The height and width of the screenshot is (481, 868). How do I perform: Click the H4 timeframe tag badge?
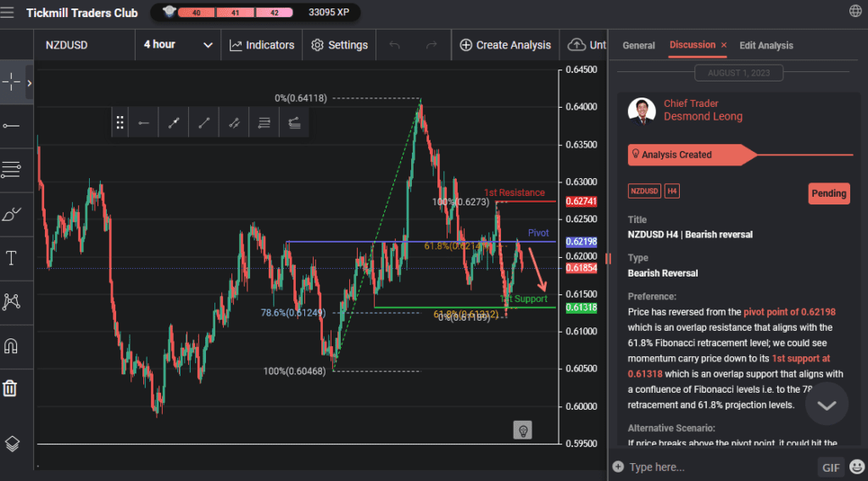pyautogui.click(x=671, y=191)
